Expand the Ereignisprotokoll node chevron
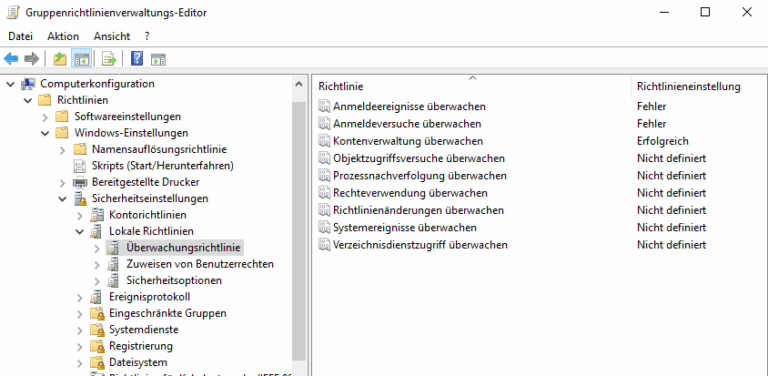 80,297
